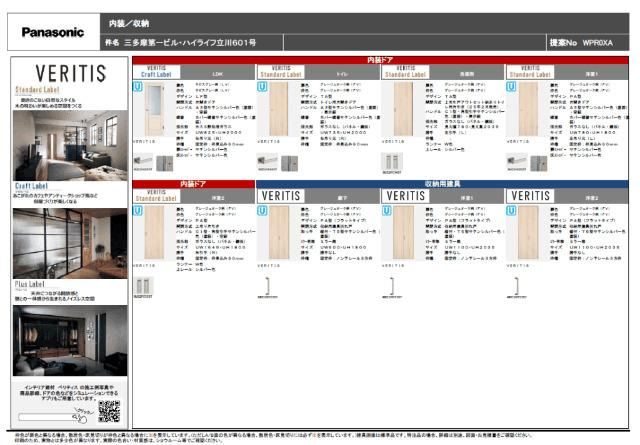Click the U icon on the LDK door card
The image size is (640, 445).
(138, 87)
